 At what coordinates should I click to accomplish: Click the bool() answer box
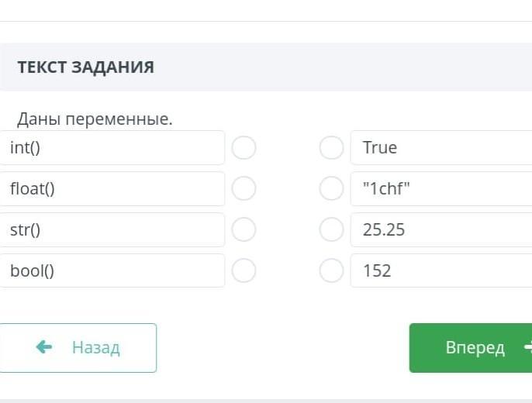tap(112, 270)
